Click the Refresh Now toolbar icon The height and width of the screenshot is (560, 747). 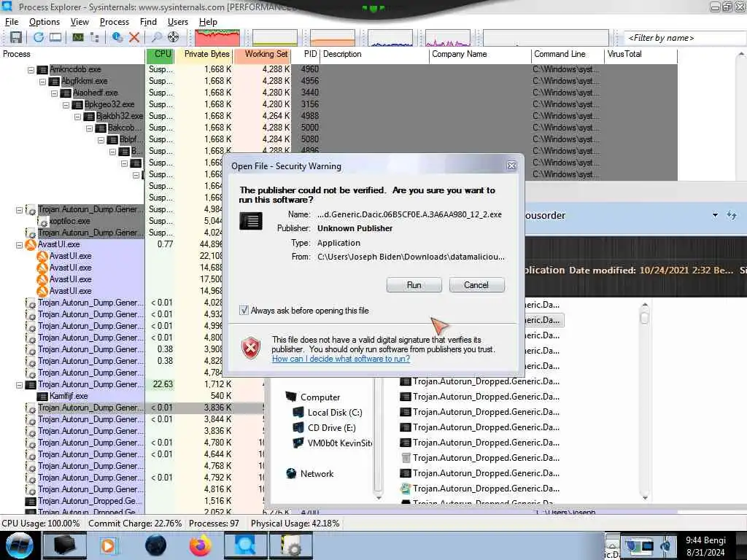pos(39,37)
